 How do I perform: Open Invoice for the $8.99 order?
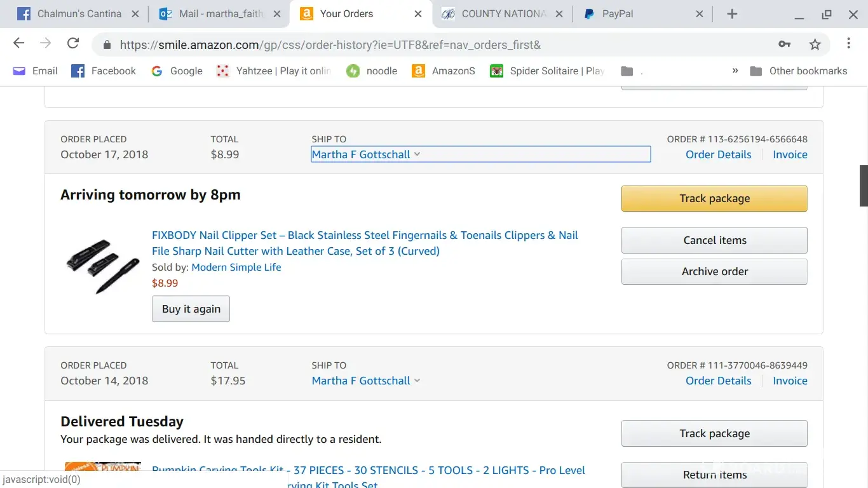pyautogui.click(x=790, y=154)
